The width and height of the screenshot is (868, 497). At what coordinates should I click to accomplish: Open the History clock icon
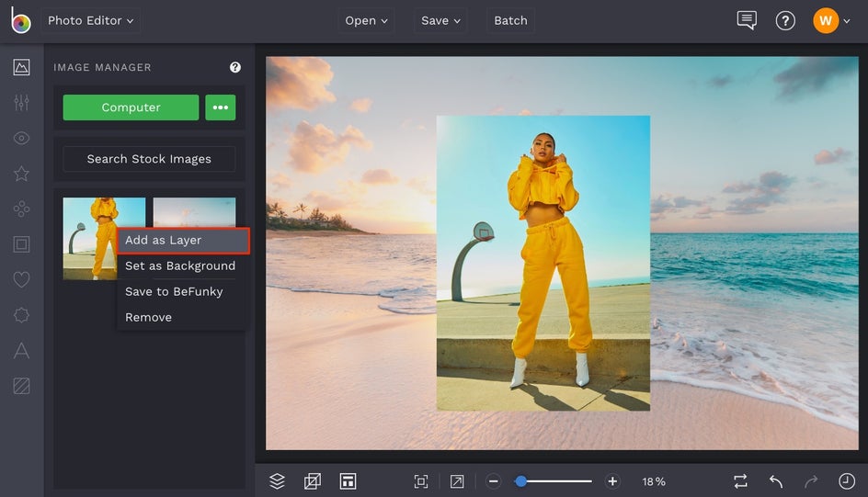point(847,481)
